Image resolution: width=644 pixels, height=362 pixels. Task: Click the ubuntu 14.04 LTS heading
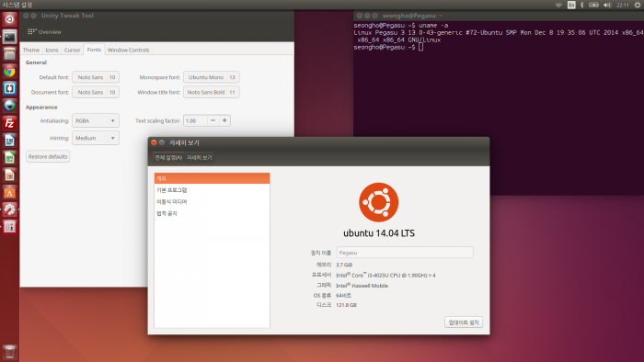(379, 233)
